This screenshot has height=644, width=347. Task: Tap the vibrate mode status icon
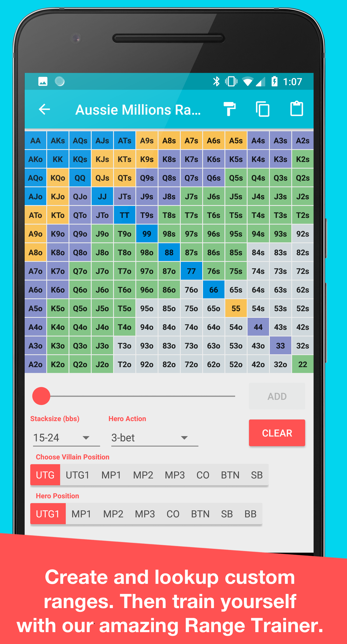click(x=231, y=81)
